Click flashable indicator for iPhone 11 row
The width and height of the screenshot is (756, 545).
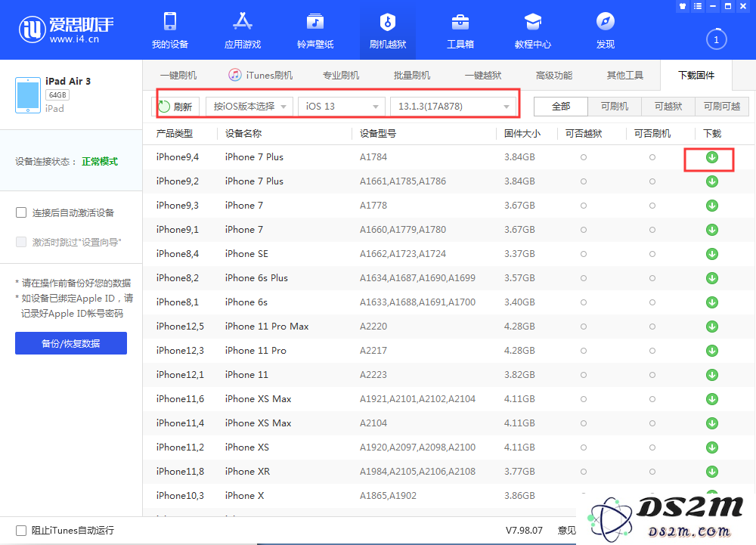(652, 375)
